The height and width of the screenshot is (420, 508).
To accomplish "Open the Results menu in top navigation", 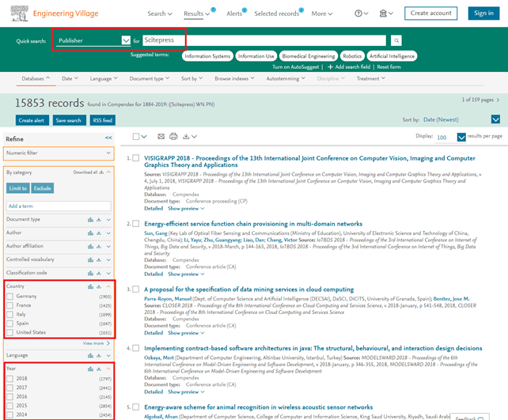I will [x=196, y=13].
